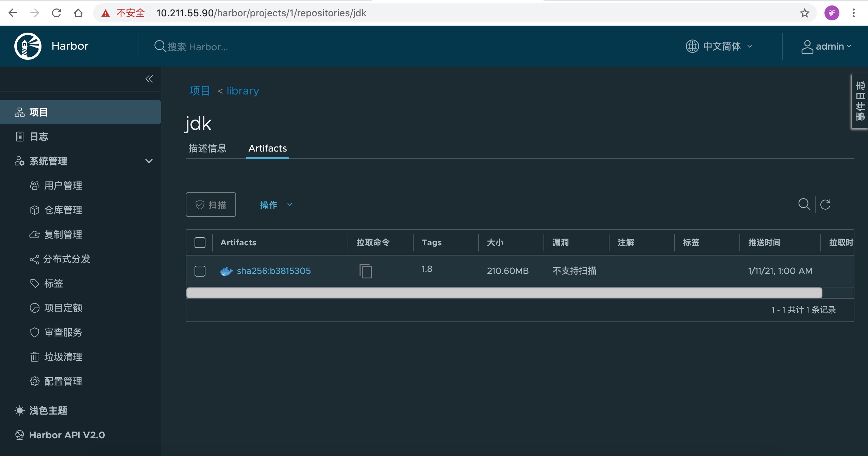The width and height of the screenshot is (868, 456).
Task: Click the search magnifier icon in header
Action: tap(160, 46)
